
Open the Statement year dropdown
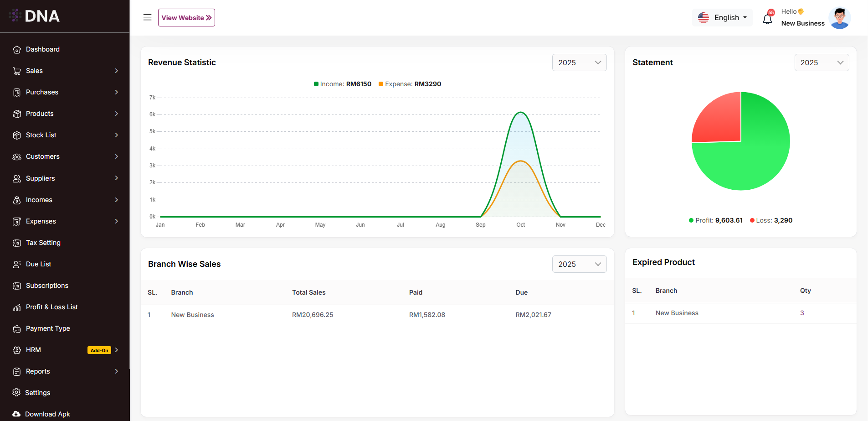coord(822,62)
